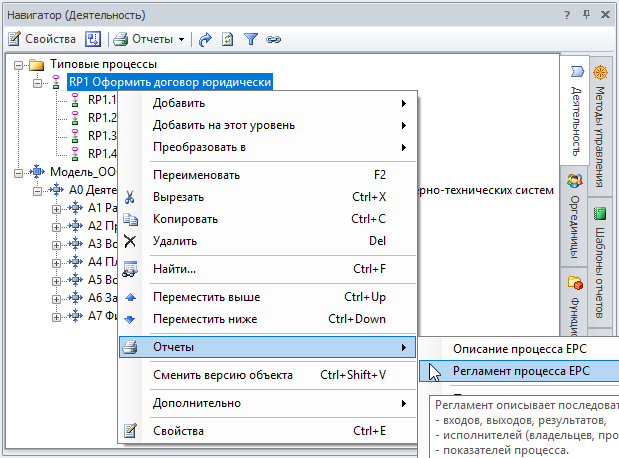Select Регламент процесса EPC in submenu
Image resolution: width=619 pixels, height=458 pixels.
(520, 371)
